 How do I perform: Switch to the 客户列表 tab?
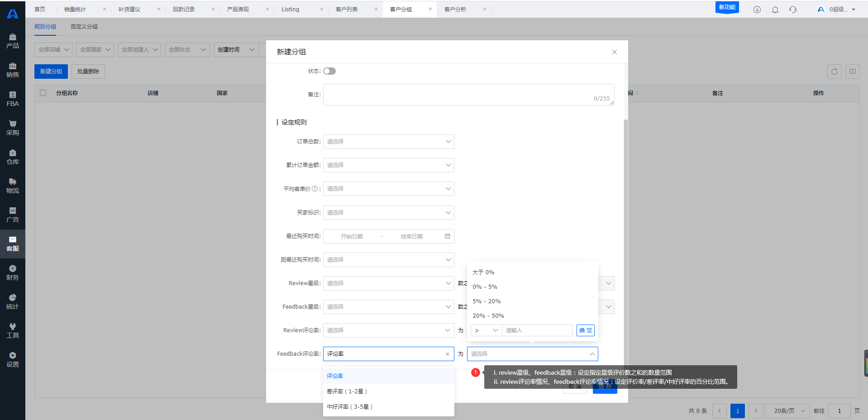click(347, 9)
